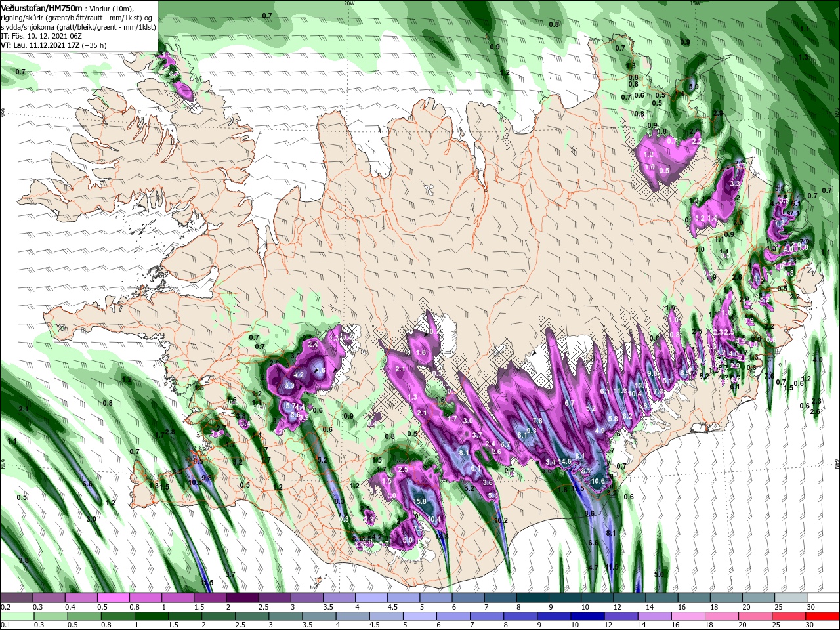Click the pale green 0.1 swatch in lower legend
The image size is (840, 630).
tap(17, 616)
